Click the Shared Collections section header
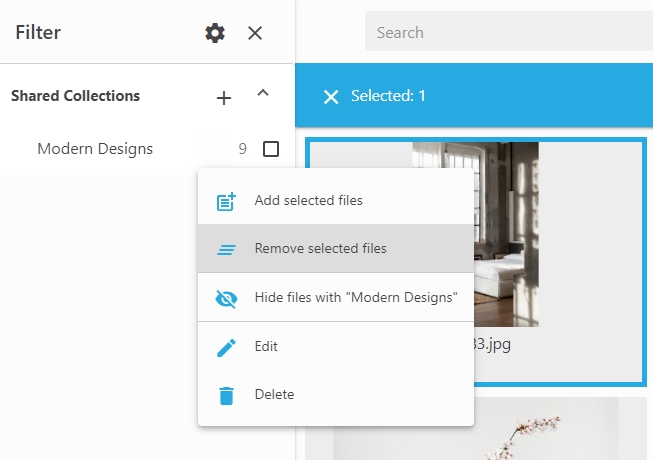 [x=75, y=97]
